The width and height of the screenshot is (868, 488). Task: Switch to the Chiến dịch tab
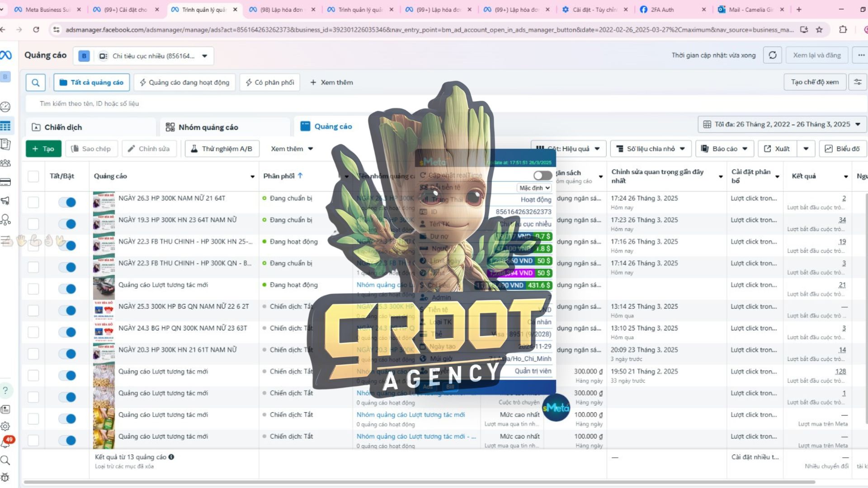pyautogui.click(x=90, y=127)
